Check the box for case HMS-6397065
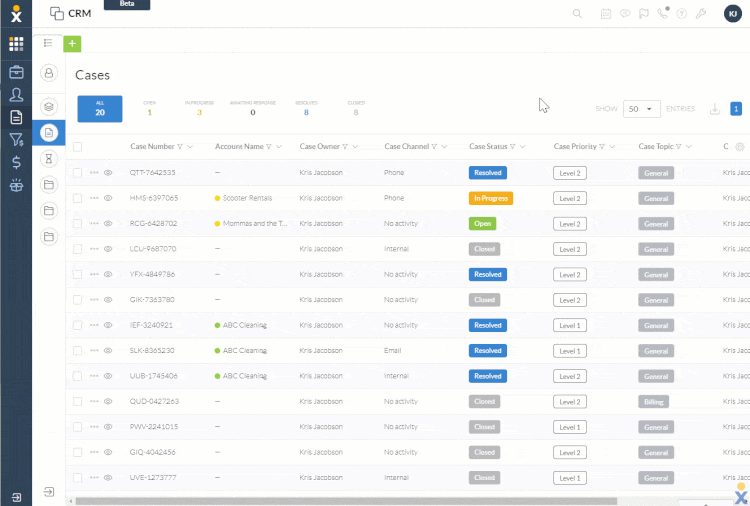 pyautogui.click(x=77, y=198)
